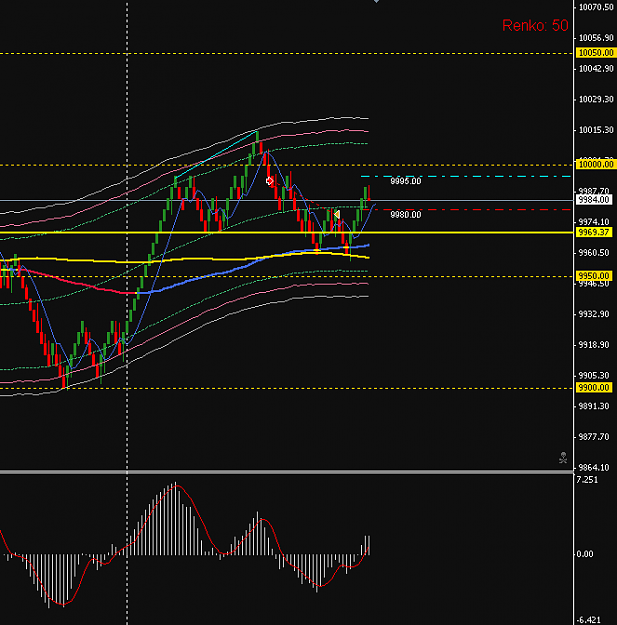Click the yellow 9950.00 price tag
The width and height of the screenshot is (617, 625).
click(x=594, y=276)
